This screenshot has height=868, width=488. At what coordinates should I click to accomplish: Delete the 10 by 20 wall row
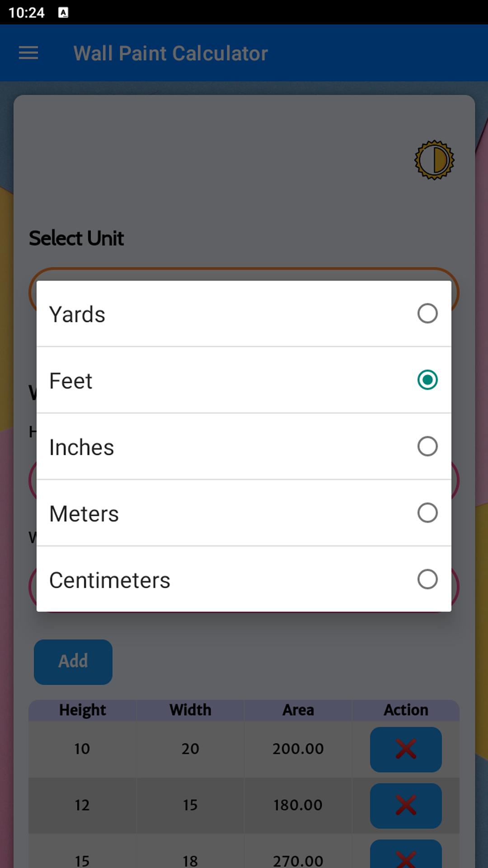coord(405,749)
